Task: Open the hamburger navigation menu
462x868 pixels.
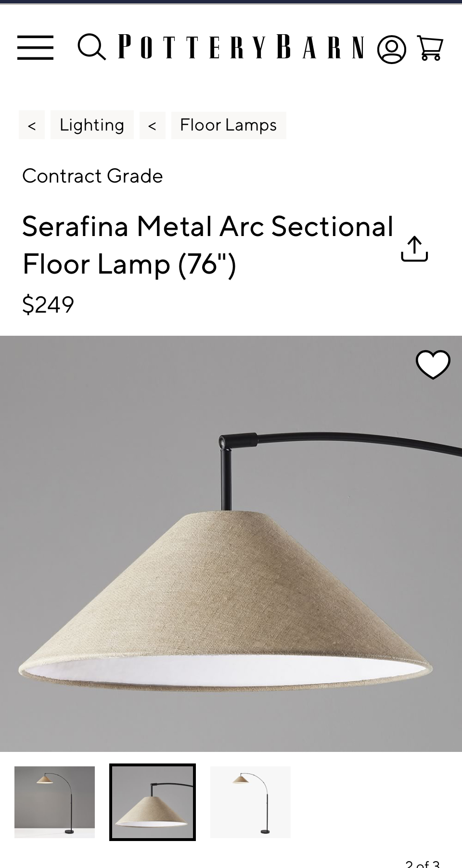Action: point(35,47)
